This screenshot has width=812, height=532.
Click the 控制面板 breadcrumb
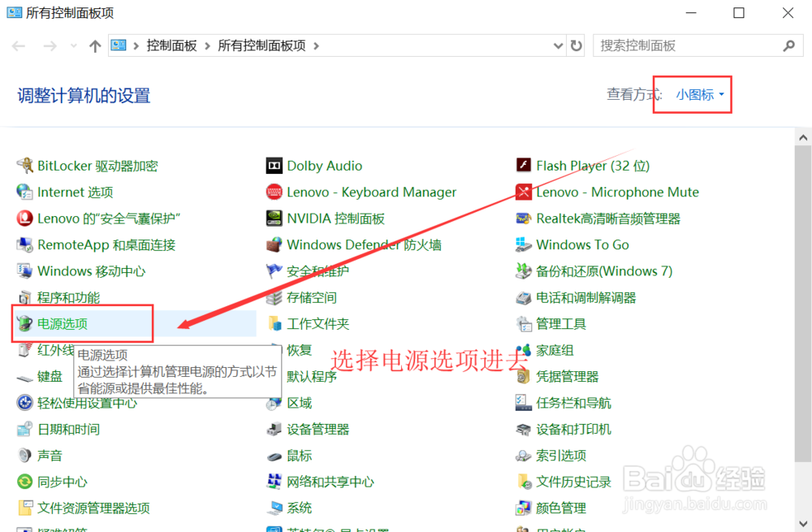point(172,45)
